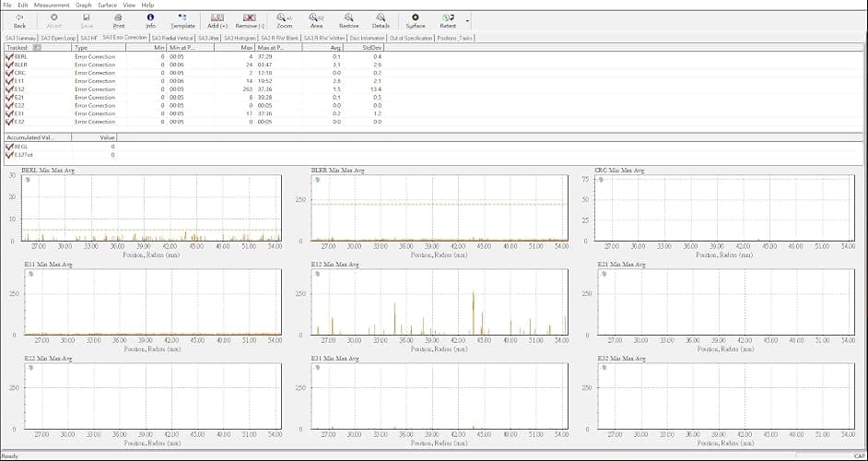Switch to the SA3 Open Loop tab
This screenshot has height=461, width=868.
tap(58, 38)
